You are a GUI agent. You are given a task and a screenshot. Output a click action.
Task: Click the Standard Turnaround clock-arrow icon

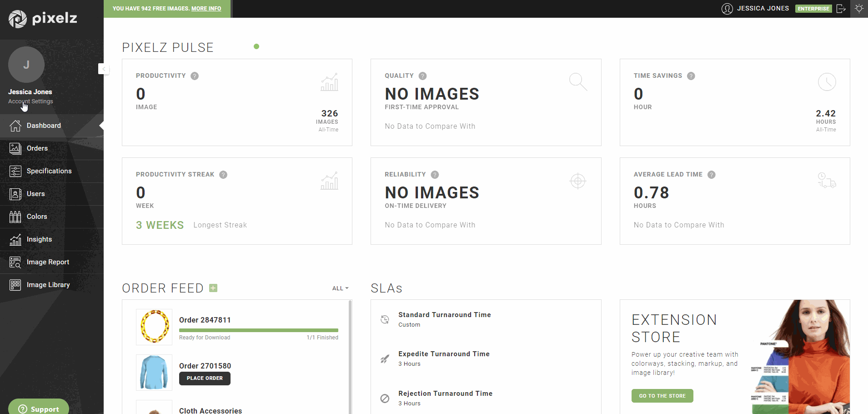(x=385, y=319)
